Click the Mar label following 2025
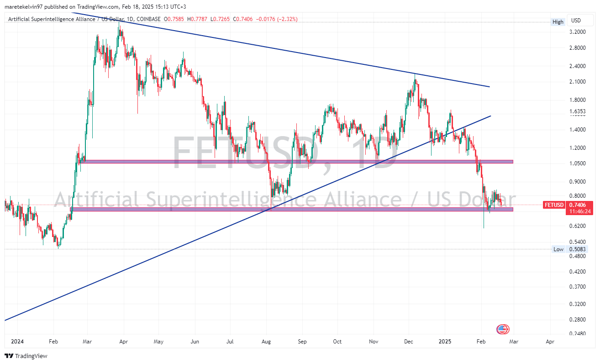This screenshot has height=364, width=600. (514, 342)
